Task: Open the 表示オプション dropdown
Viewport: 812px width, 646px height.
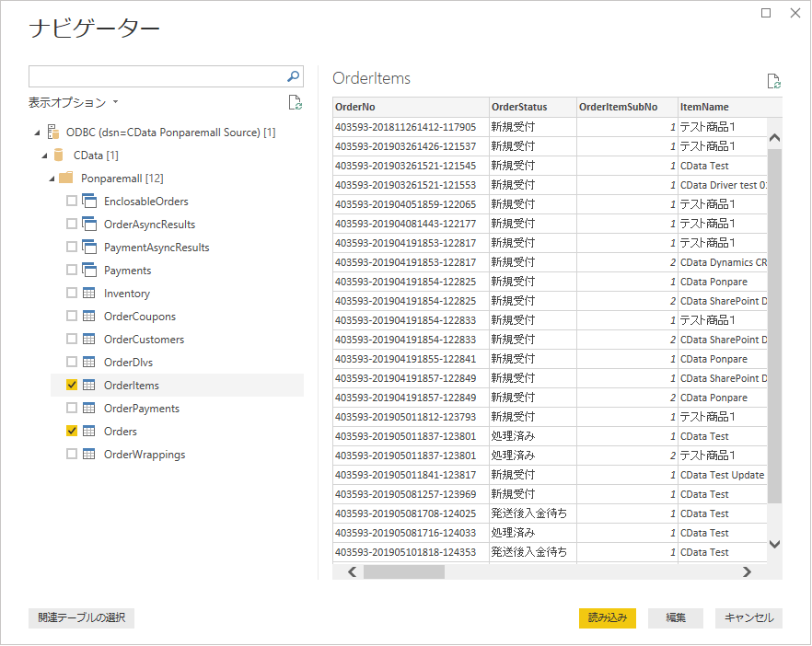Action: pyautogui.click(x=74, y=102)
